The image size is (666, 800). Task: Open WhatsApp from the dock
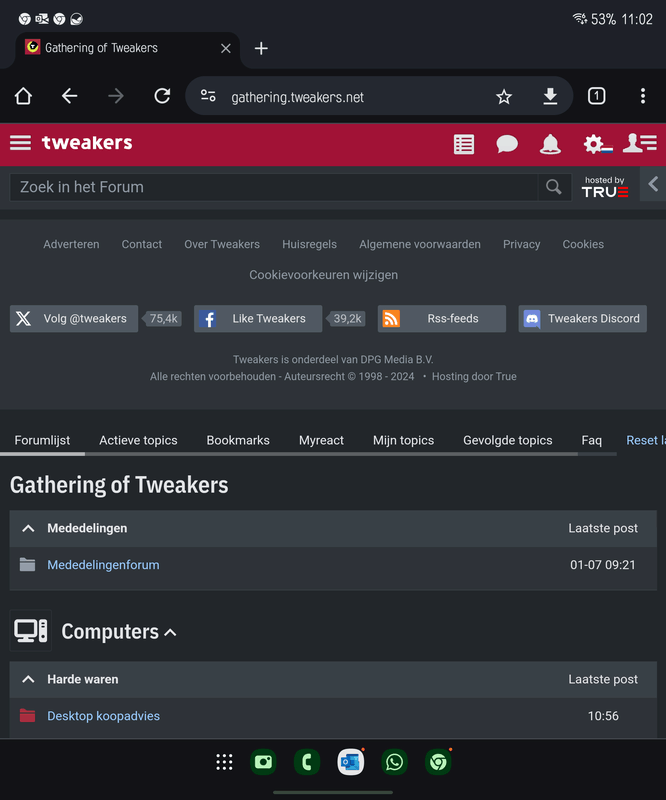tap(394, 763)
